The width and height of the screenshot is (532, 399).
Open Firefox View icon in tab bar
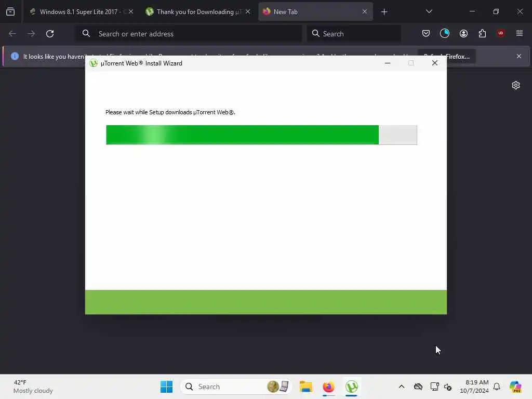[10, 12]
